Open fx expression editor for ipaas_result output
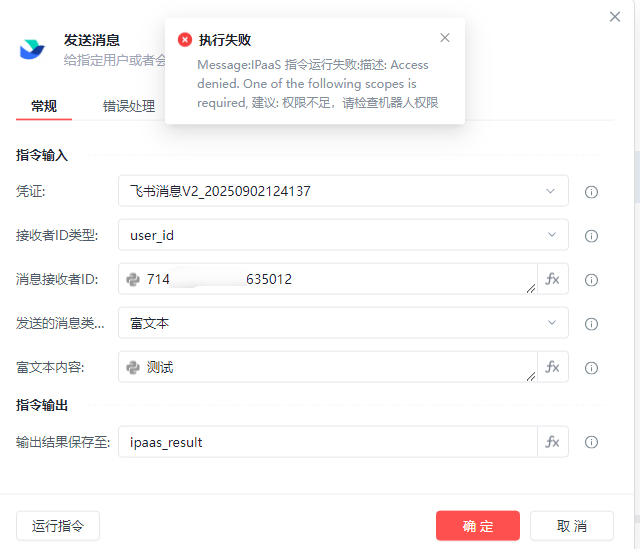Viewport: 640px width, 549px height. pyautogui.click(x=553, y=442)
